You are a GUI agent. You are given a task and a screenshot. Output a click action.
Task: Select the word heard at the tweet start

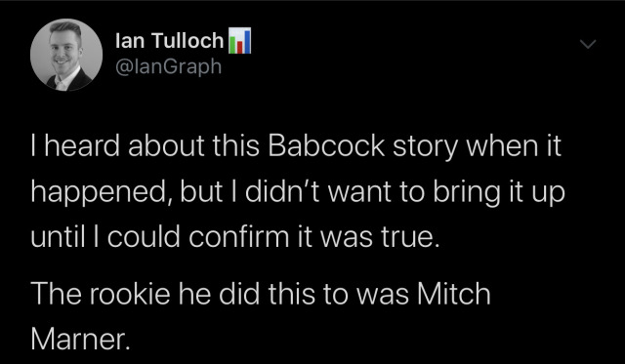(82, 145)
